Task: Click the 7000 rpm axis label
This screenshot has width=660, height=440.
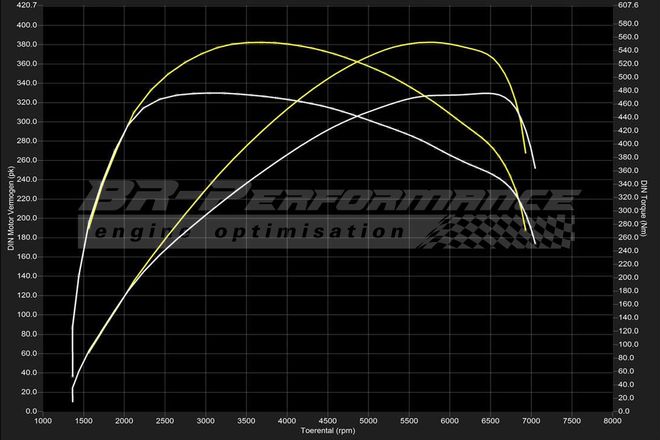Action: 531,421
